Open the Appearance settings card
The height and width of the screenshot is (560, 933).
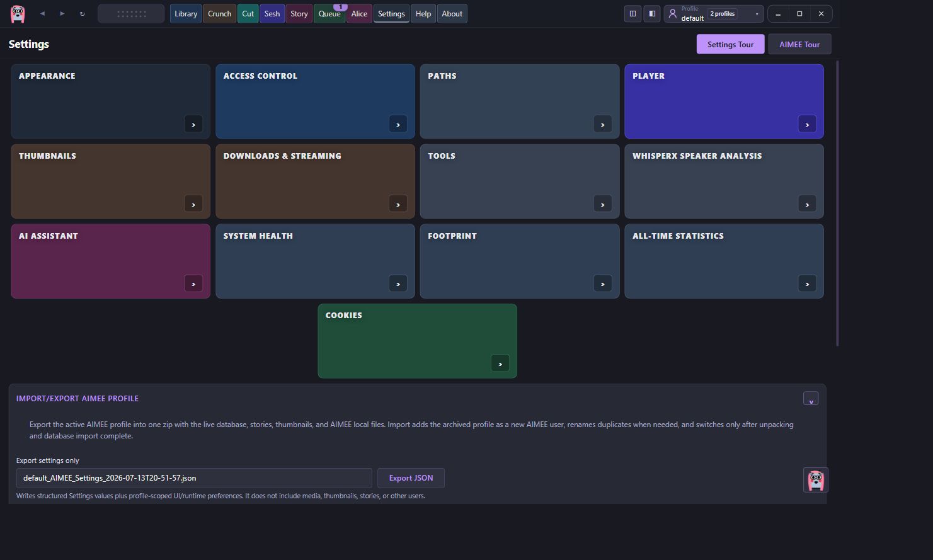click(x=111, y=101)
